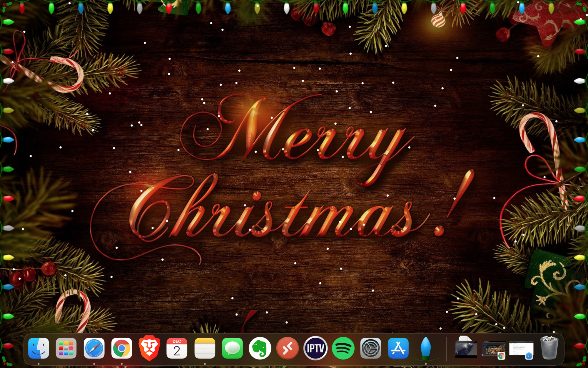The image size is (588, 368).
Task: Open Messages green chat bubble
Action: coord(232,349)
